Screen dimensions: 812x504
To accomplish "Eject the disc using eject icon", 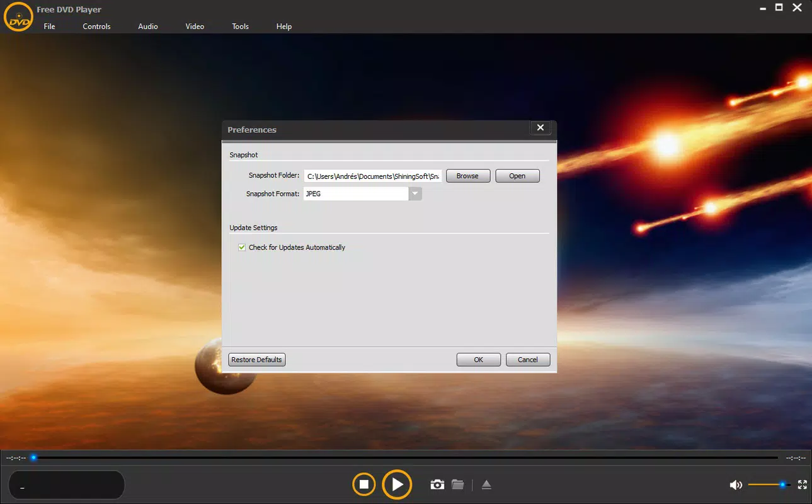I will [486, 484].
